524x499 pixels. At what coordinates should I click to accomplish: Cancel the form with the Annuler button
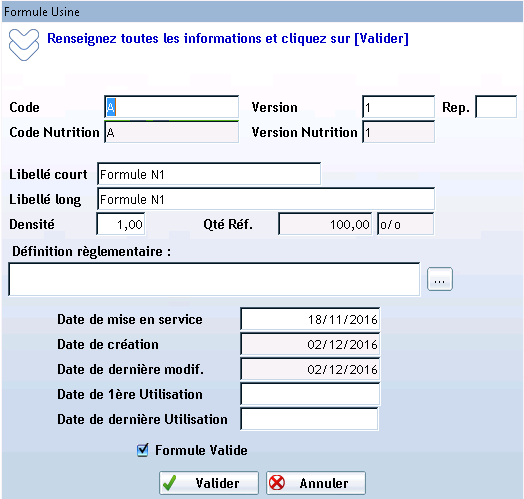(x=316, y=483)
